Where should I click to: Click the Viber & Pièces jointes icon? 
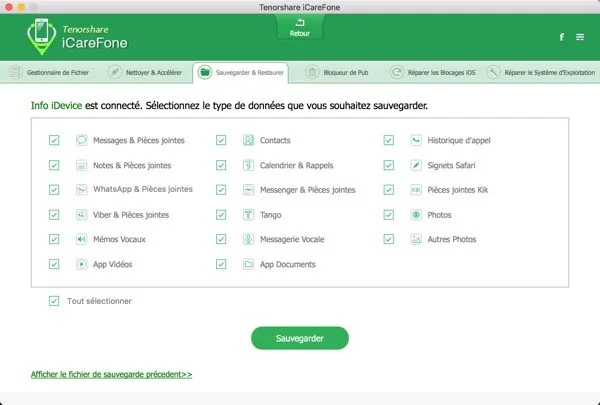[x=82, y=215]
